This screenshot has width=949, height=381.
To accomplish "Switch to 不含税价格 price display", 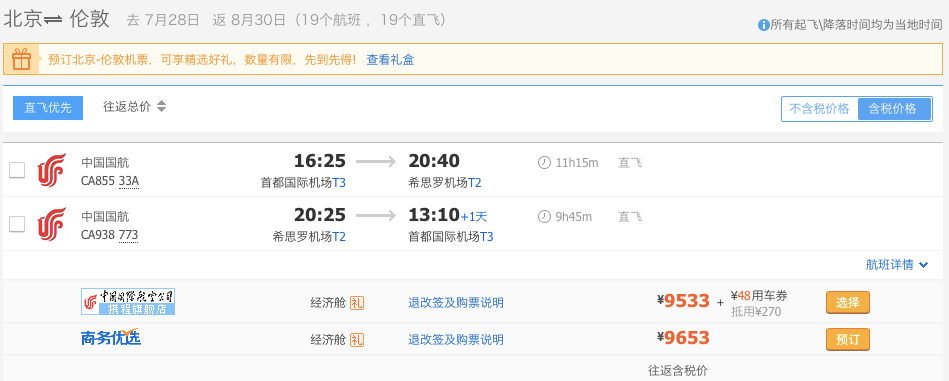I will pos(819,109).
